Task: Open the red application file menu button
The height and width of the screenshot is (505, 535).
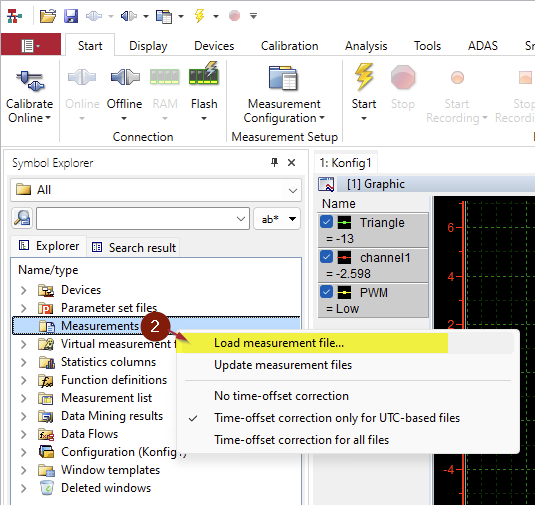Action: (31, 45)
